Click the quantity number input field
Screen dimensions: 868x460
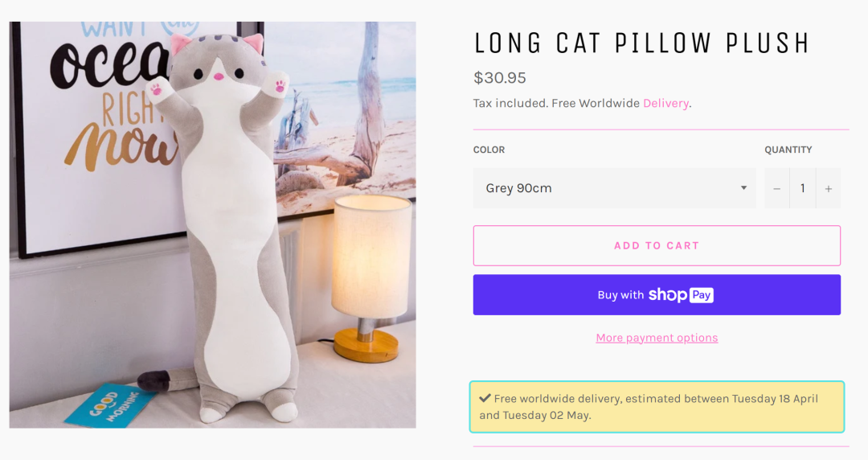pyautogui.click(x=802, y=189)
